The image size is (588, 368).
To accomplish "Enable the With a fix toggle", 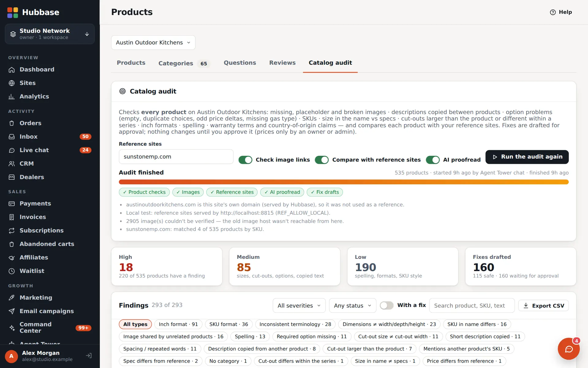I will 386,305.
